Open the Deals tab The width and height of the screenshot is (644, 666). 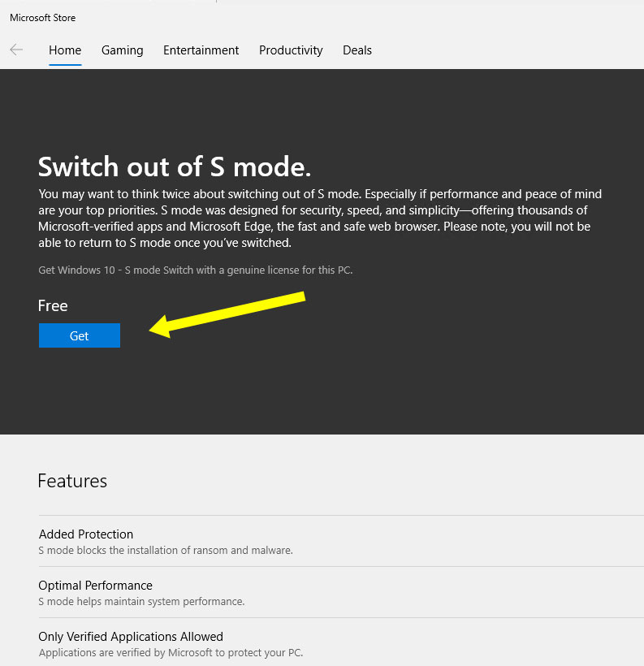[x=357, y=50]
